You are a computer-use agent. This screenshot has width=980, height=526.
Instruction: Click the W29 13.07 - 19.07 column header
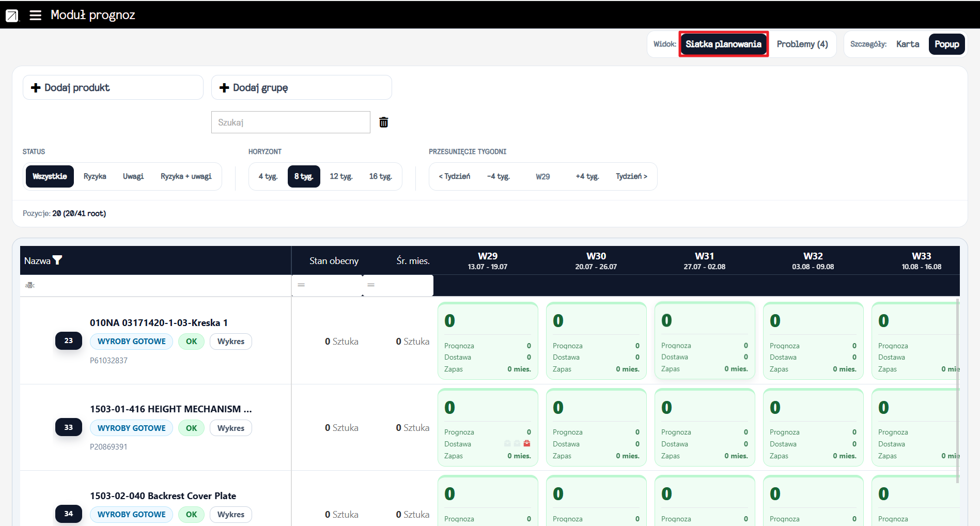click(x=488, y=261)
